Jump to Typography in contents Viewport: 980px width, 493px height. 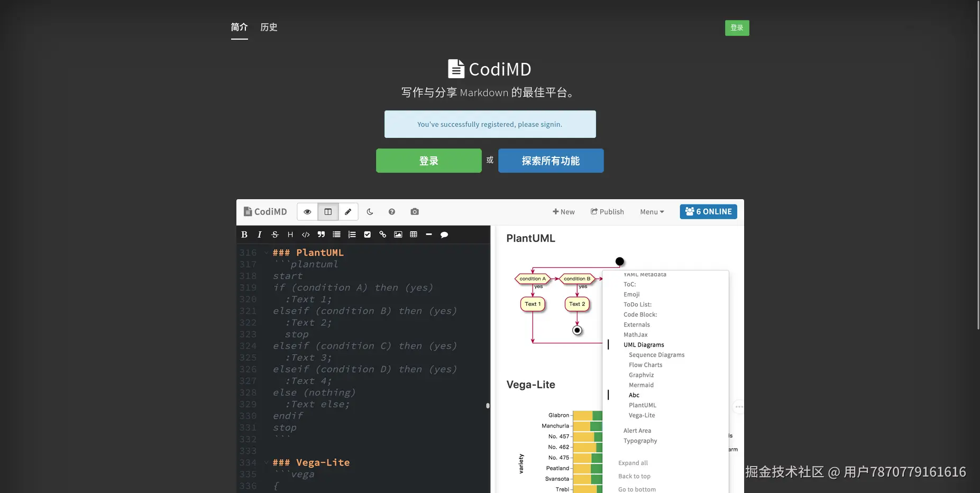tap(640, 441)
